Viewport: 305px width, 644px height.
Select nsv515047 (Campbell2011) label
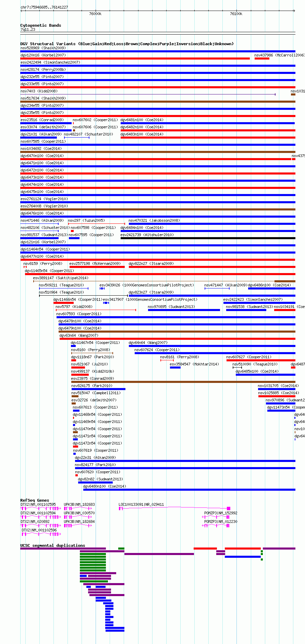click(x=96, y=393)
